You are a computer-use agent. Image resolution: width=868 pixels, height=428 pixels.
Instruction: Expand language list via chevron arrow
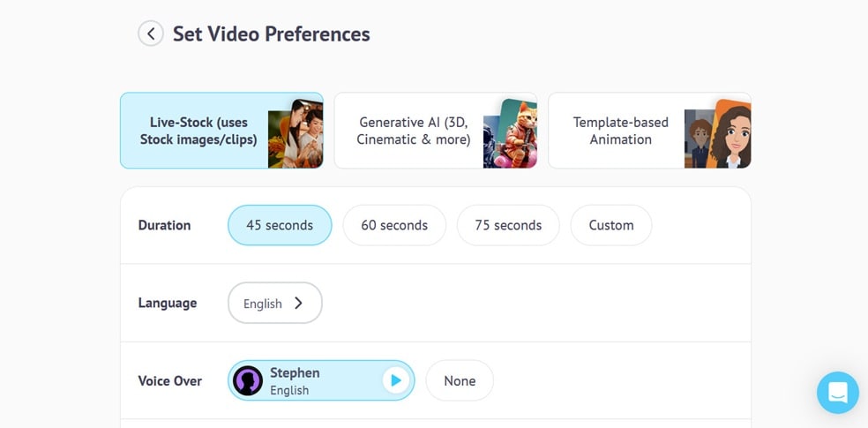point(298,304)
